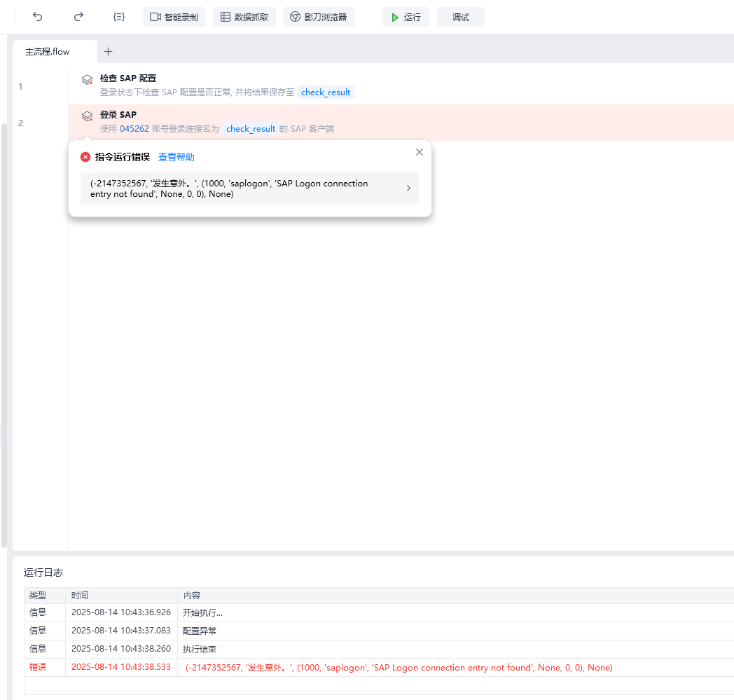This screenshot has width=734, height=700.
Task: Click timestamp 10:43:38.260 in log
Action: [x=120, y=648]
